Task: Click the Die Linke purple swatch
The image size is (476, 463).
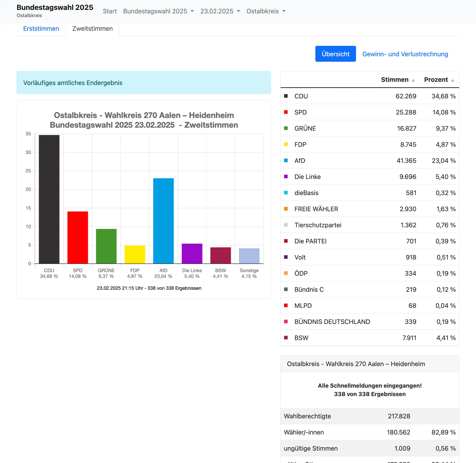Action: pos(286,176)
